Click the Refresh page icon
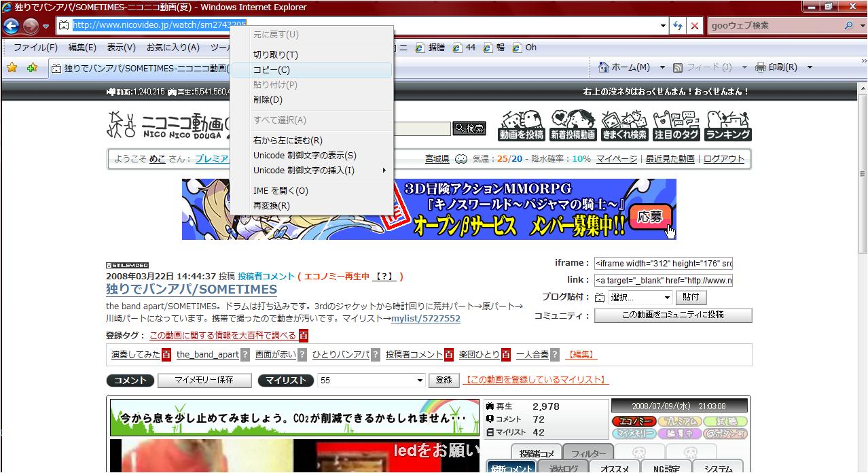The width and height of the screenshot is (868, 473). pos(678,26)
